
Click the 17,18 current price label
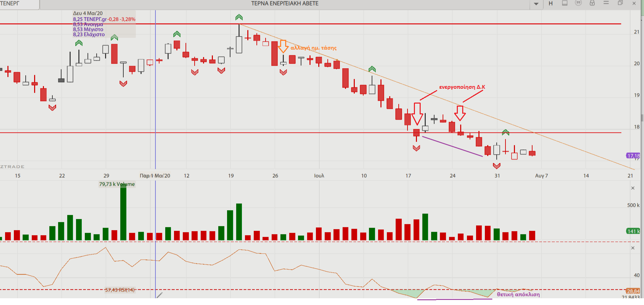pyautogui.click(x=633, y=156)
